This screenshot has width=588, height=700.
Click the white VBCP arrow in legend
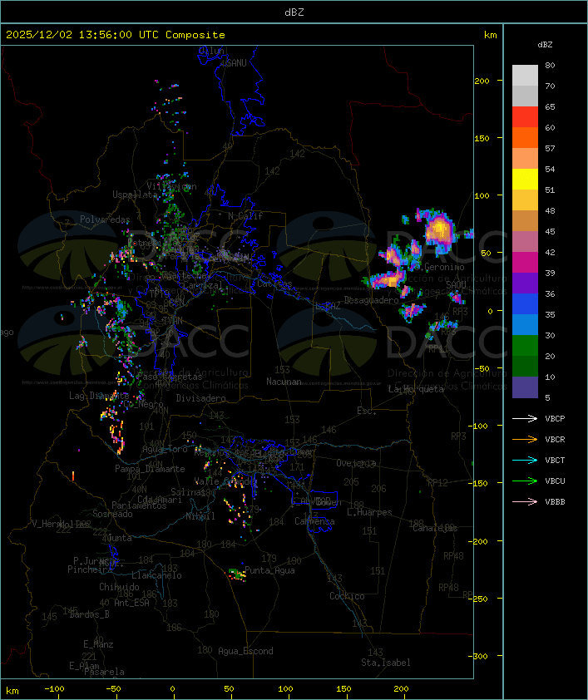pos(525,418)
